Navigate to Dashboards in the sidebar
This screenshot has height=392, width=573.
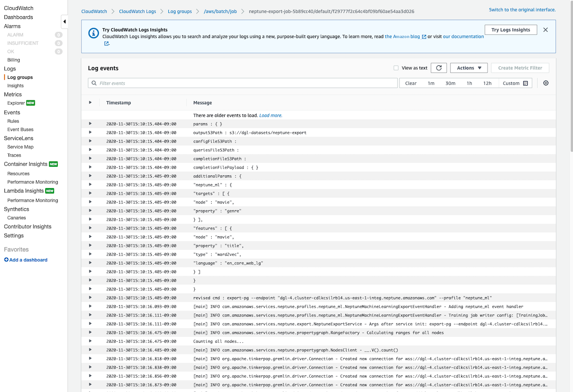(x=18, y=17)
